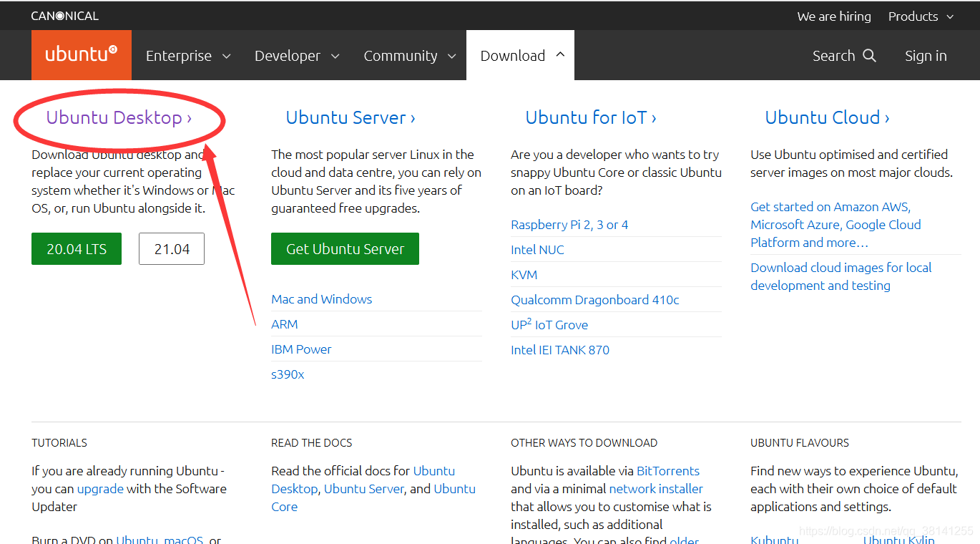Open the Community menu
The height and width of the screenshot is (544, 980).
409,56
